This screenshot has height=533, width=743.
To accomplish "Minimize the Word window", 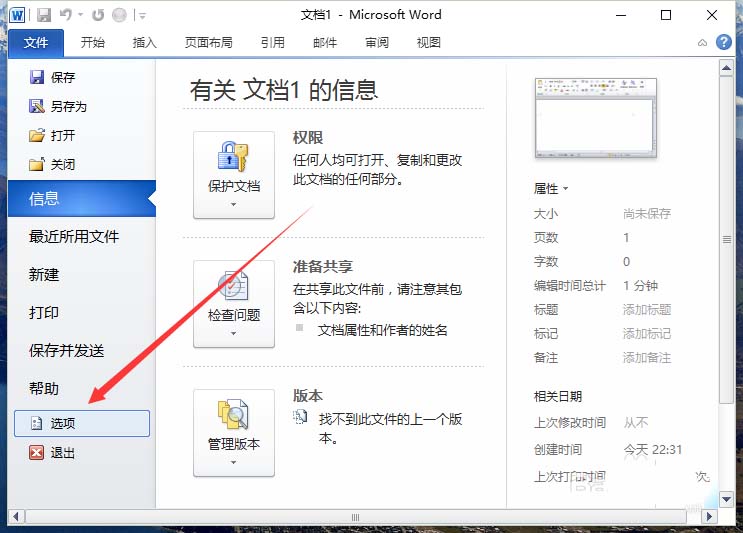I will (621, 16).
